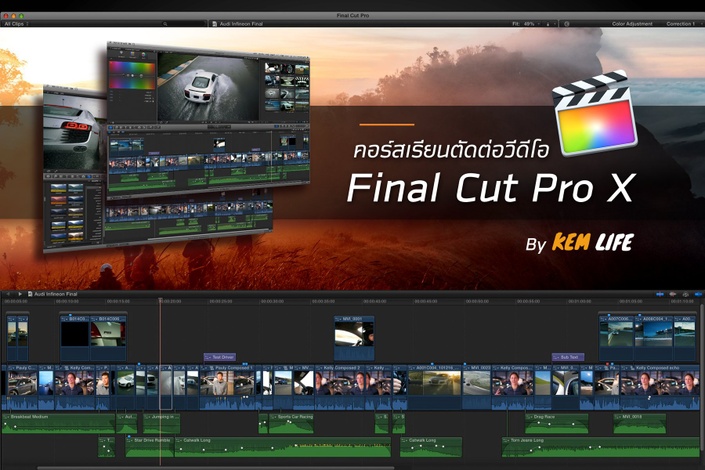Select the Jumping in audio clip

(162, 424)
